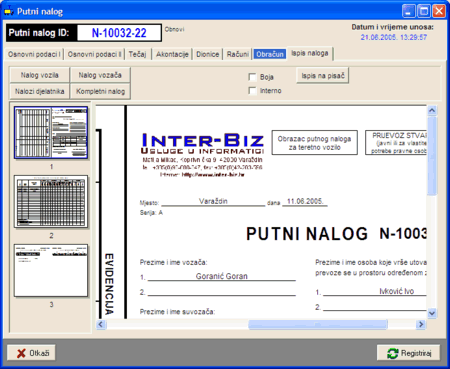The image size is (450, 369).
Task: Click the preview scroll down arrow
Action: (x=432, y=313)
